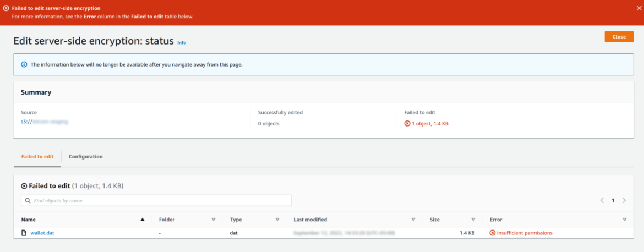644x252 pixels.
Task: Click the error icon in the Failed to edit table heading
Action: 24,186
